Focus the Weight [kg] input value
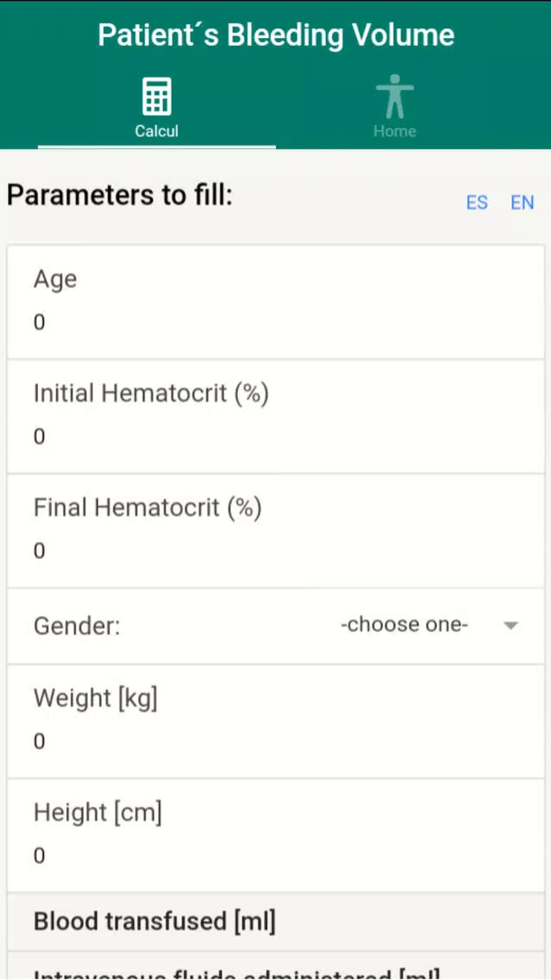This screenshot has width=551, height=980. coord(276,742)
